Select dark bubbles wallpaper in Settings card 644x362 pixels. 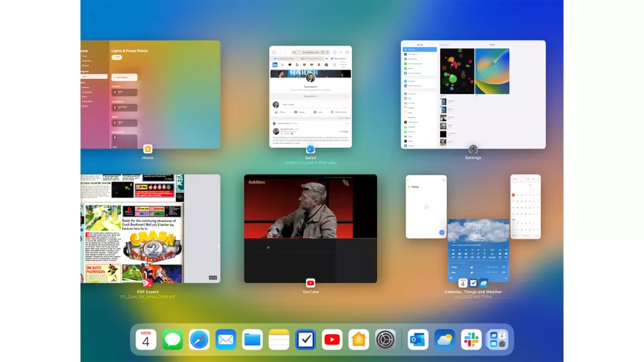coord(457,72)
